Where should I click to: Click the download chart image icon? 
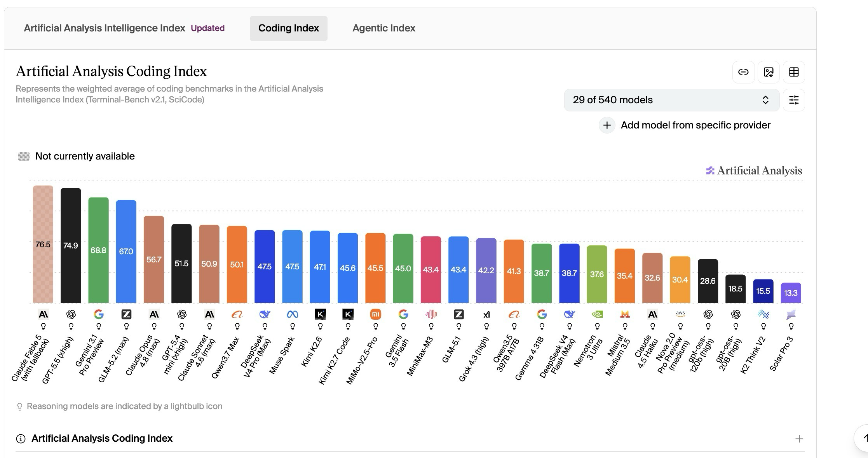pos(769,72)
